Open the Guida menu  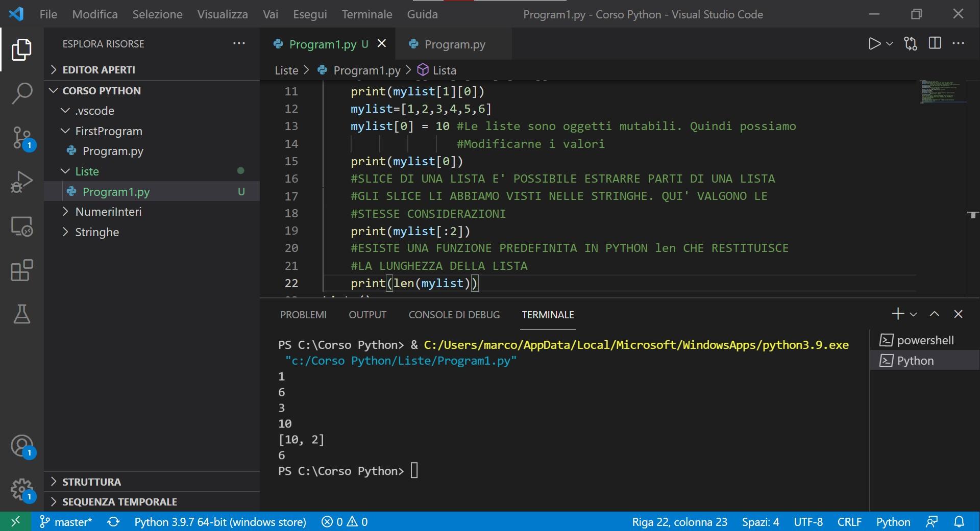coord(422,14)
